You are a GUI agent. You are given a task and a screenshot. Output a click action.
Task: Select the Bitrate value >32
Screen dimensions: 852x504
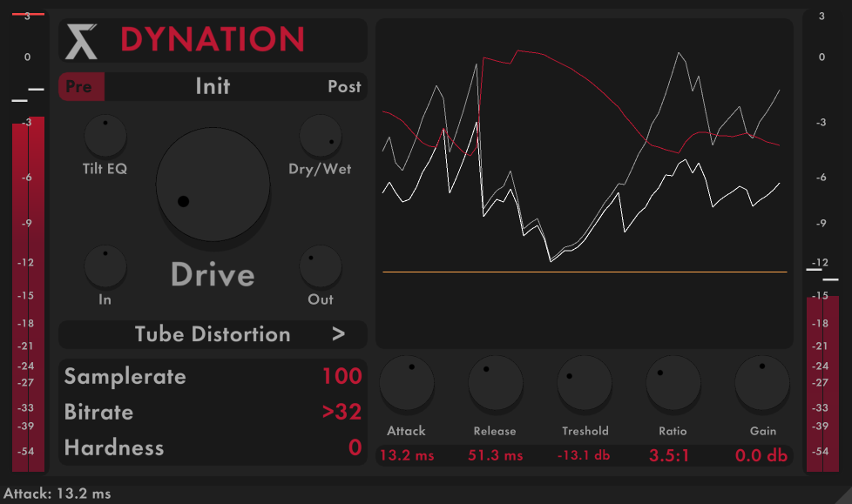click(341, 412)
